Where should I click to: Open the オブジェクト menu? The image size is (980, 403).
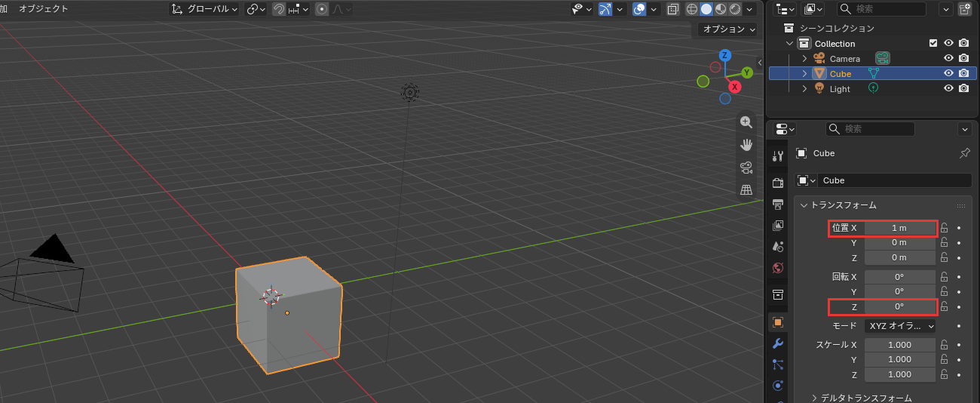point(43,9)
